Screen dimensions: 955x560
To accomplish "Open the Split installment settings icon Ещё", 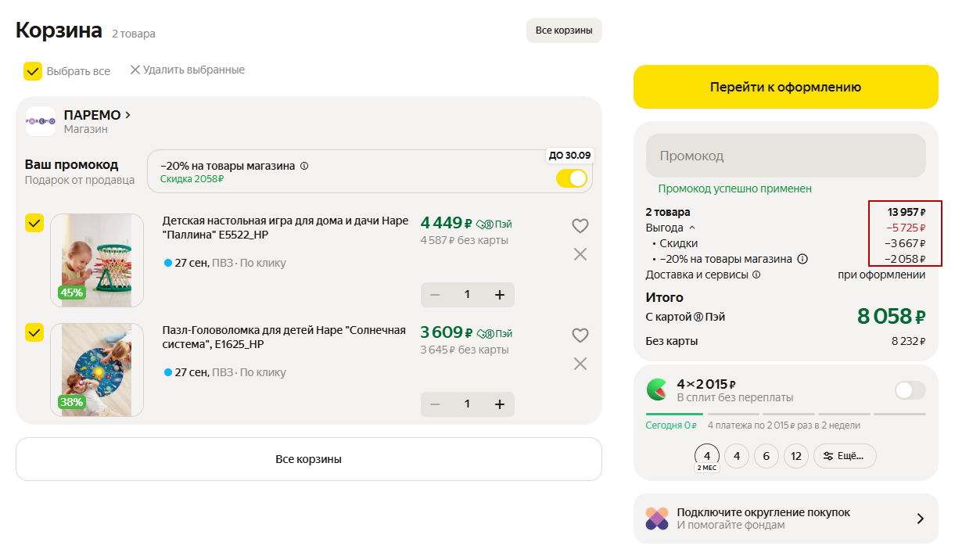I will coord(845,456).
